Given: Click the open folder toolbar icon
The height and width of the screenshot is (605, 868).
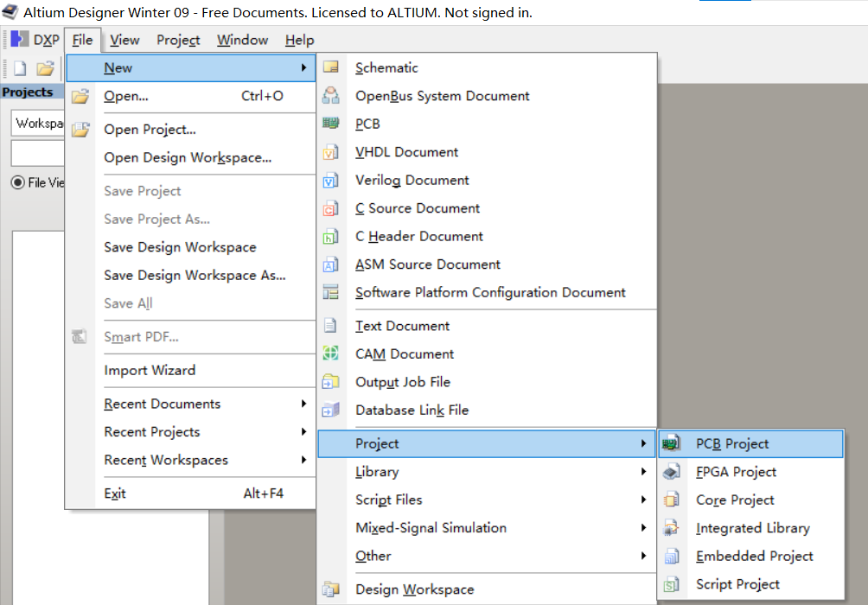Looking at the screenshot, I should (46, 68).
